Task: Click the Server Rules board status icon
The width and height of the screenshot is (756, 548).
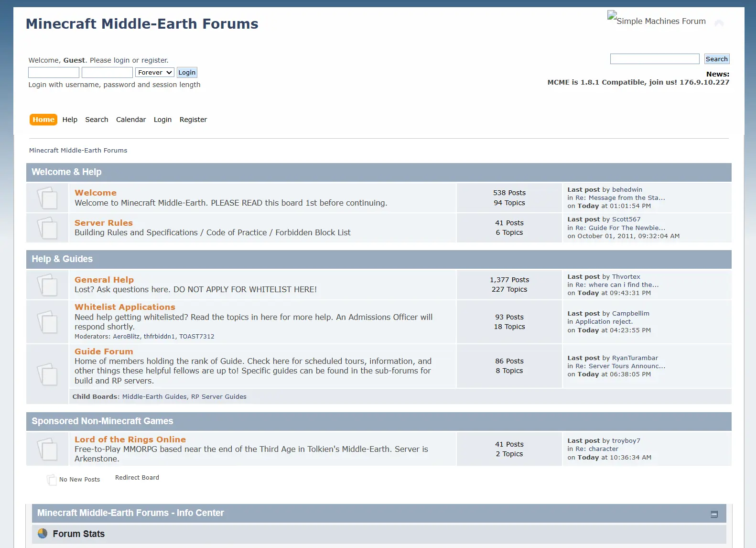Action: click(x=47, y=228)
